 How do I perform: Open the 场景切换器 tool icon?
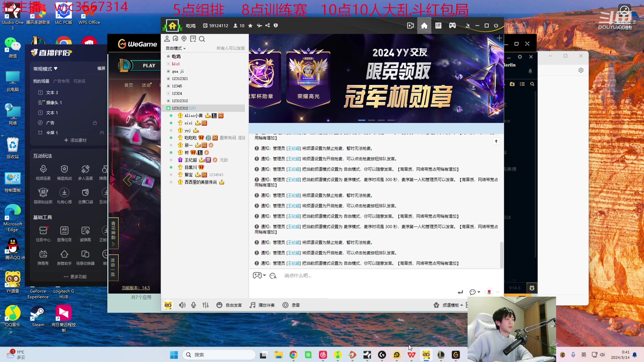coord(86,257)
